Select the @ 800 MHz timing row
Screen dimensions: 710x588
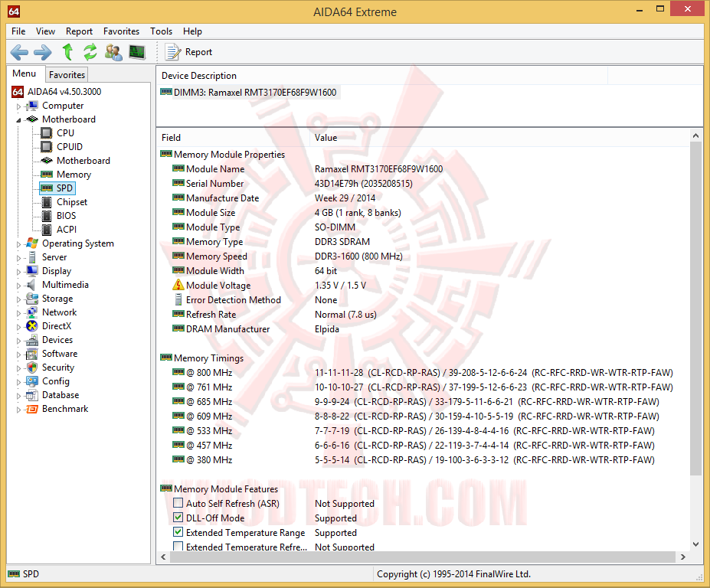[x=423, y=373]
